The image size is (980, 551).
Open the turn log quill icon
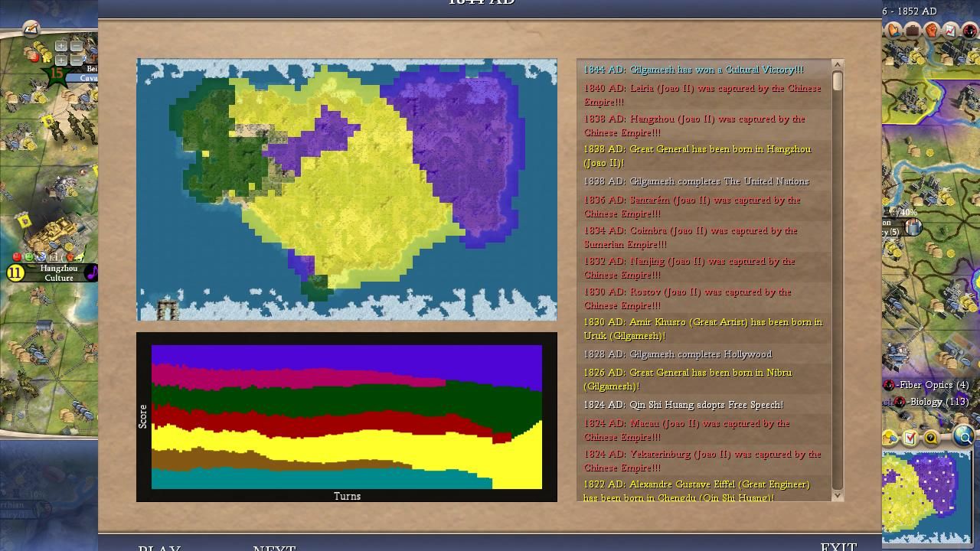31,28
